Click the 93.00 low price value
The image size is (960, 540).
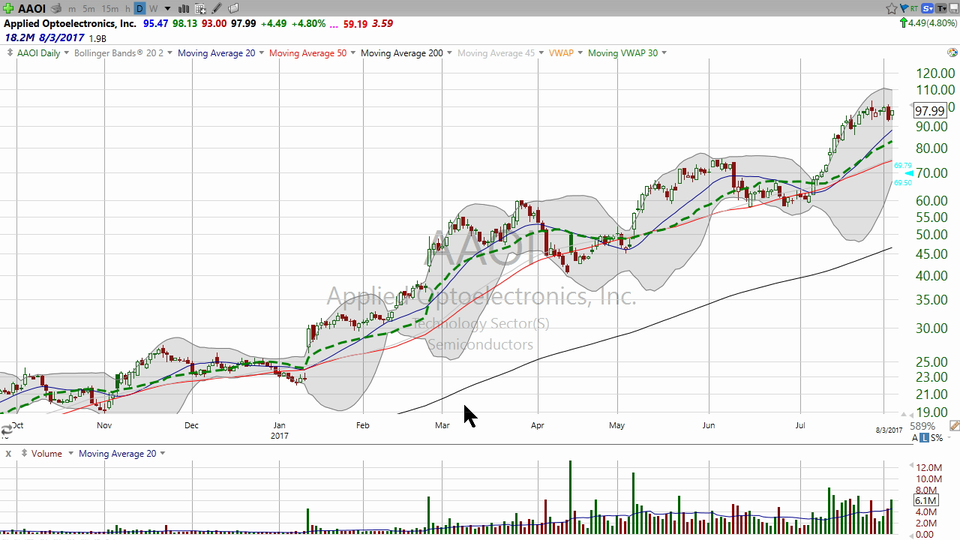(x=214, y=23)
